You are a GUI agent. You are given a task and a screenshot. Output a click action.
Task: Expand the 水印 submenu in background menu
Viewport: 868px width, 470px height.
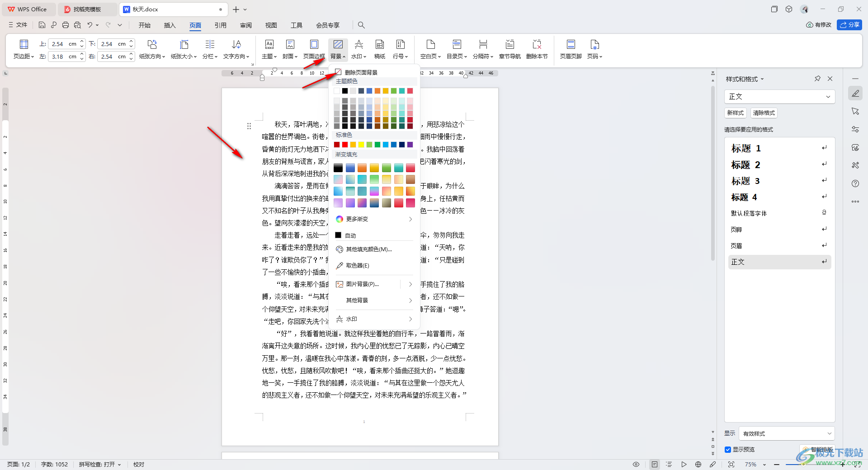point(374,319)
